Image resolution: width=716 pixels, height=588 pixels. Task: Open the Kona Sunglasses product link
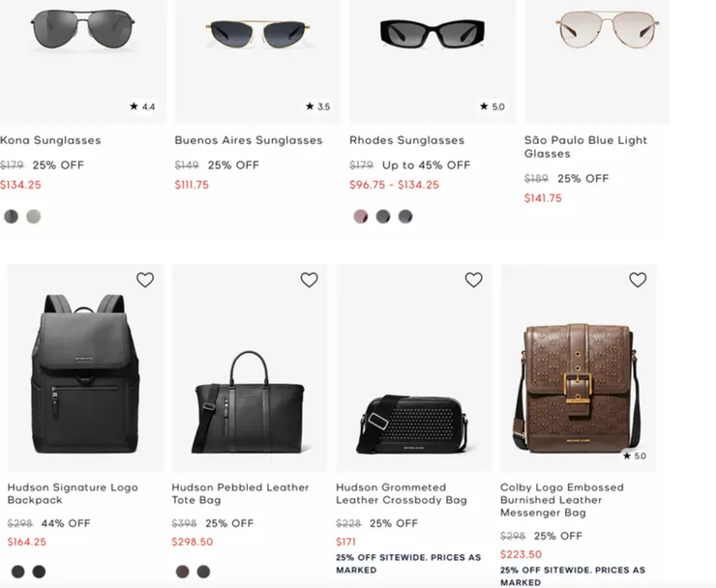50,140
